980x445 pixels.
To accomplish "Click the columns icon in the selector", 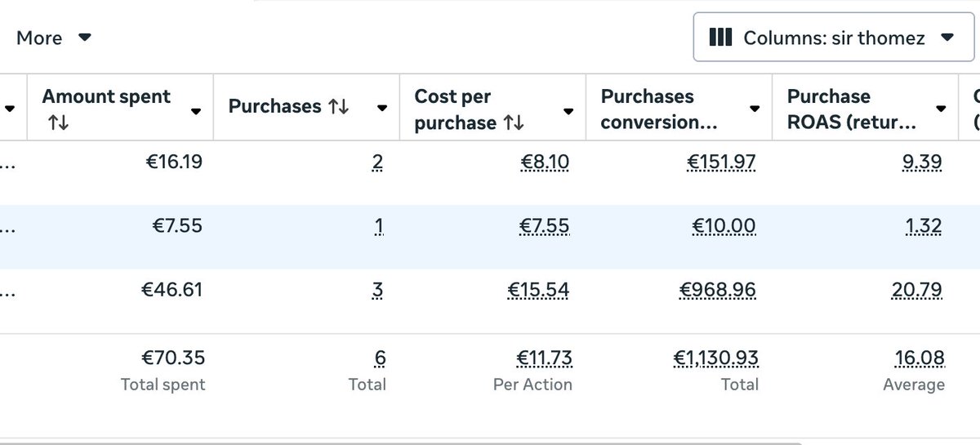I will 720,38.
